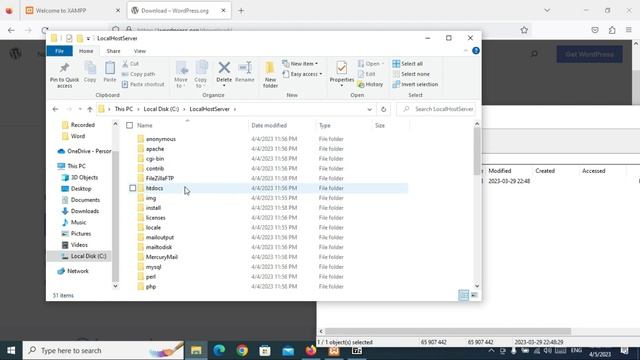Click Get WordPress button on webpage
Viewport: 640px width, 360px height.
click(589, 54)
